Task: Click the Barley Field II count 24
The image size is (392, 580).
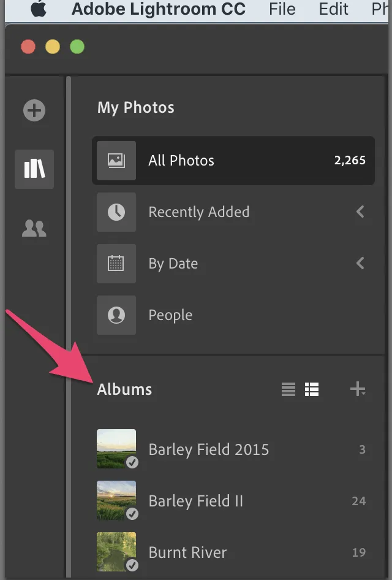Action: [x=359, y=501]
